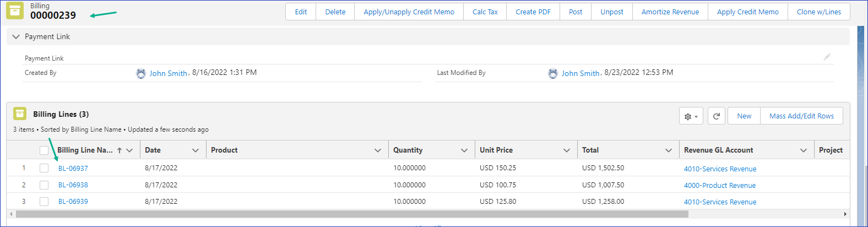Click the Billing record icon in header

point(15,10)
